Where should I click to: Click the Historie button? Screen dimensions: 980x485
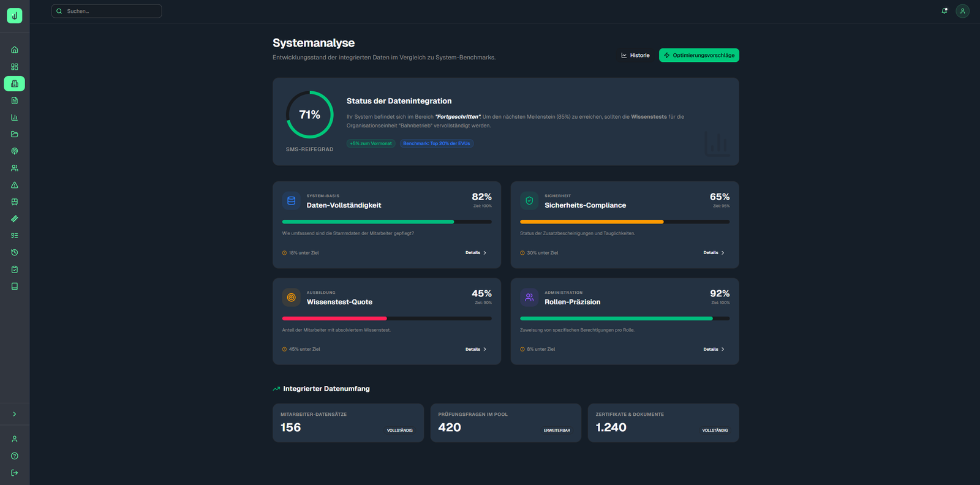(x=635, y=55)
